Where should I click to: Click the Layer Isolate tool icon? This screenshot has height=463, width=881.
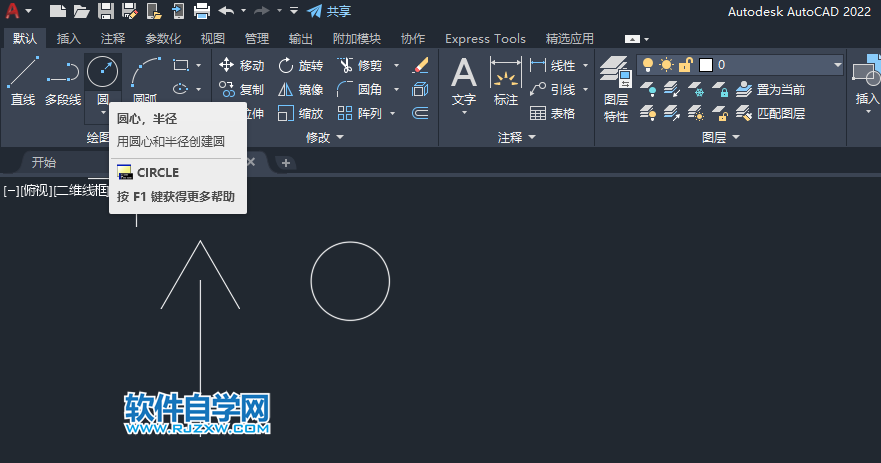click(671, 89)
